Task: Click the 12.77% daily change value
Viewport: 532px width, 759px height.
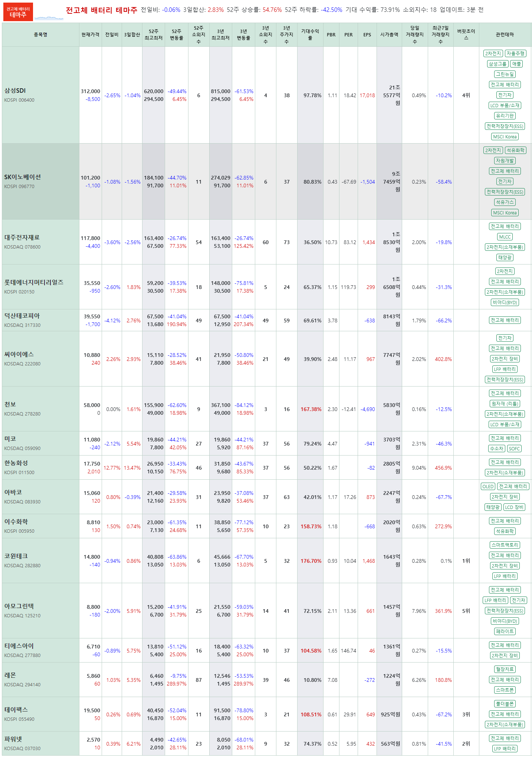Action: point(112,468)
